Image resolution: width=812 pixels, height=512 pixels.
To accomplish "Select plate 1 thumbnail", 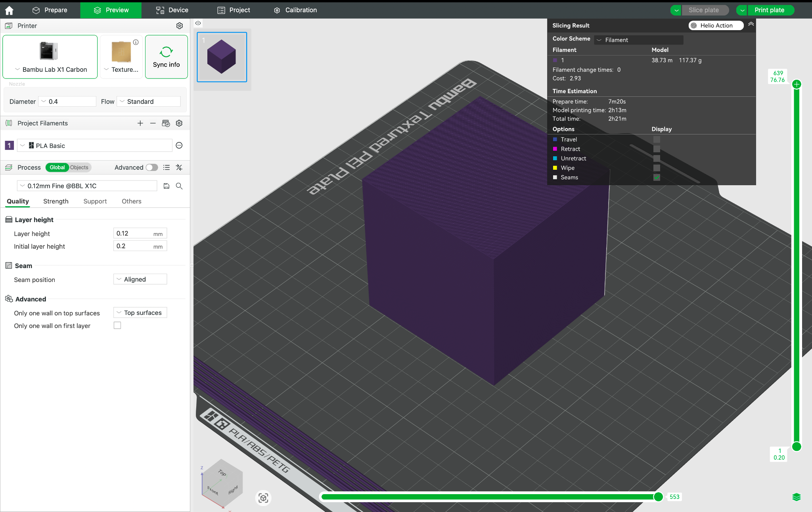I will point(222,57).
